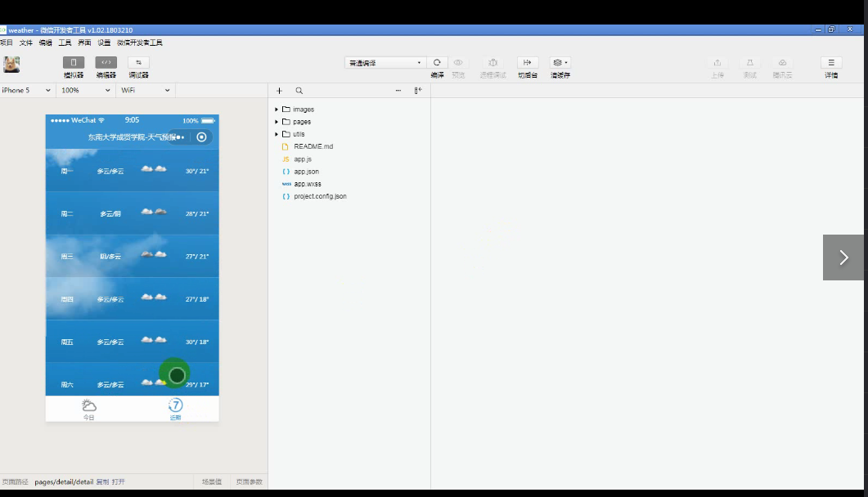Tap the 周四 forecast row
Image resolution: width=868 pixels, height=497 pixels.
pyautogui.click(x=133, y=298)
